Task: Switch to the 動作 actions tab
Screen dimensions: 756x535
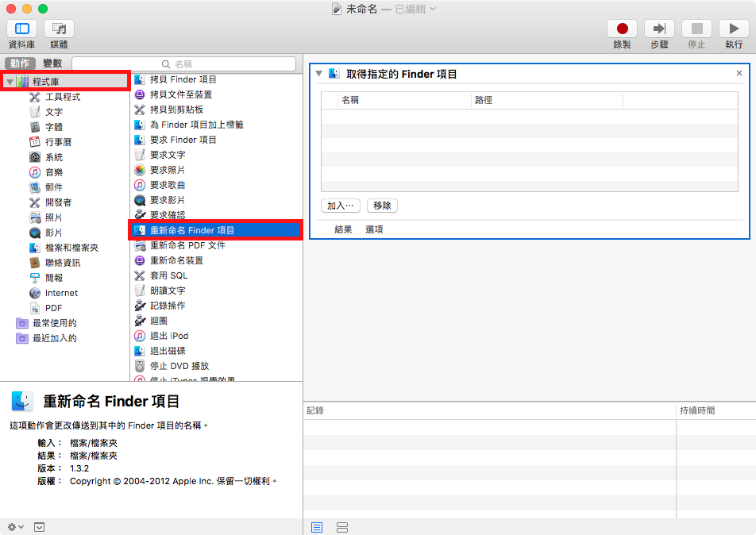Action: point(21,64)
